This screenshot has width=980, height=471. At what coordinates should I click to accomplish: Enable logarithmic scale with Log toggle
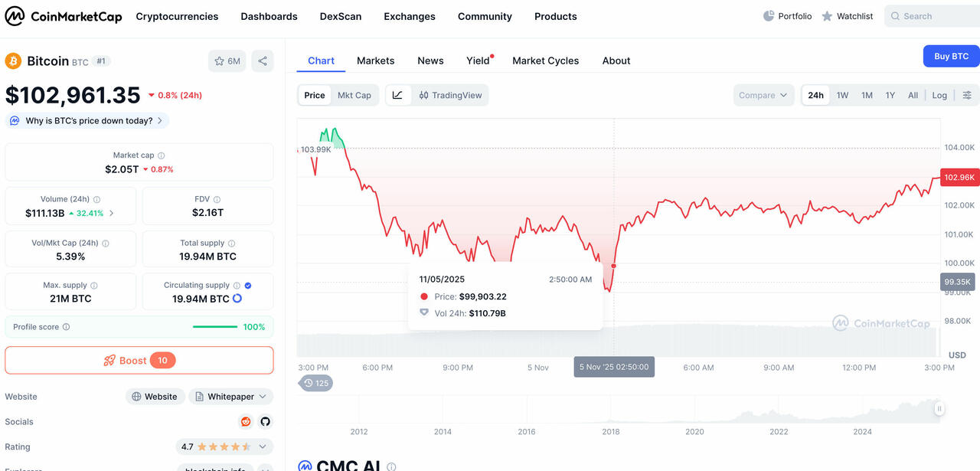(939, 95)
